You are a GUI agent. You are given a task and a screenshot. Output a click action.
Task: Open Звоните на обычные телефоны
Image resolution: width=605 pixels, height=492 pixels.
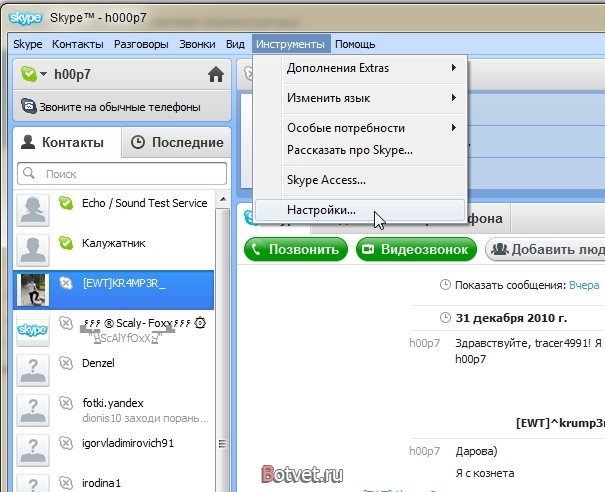[x=122, y=106]
